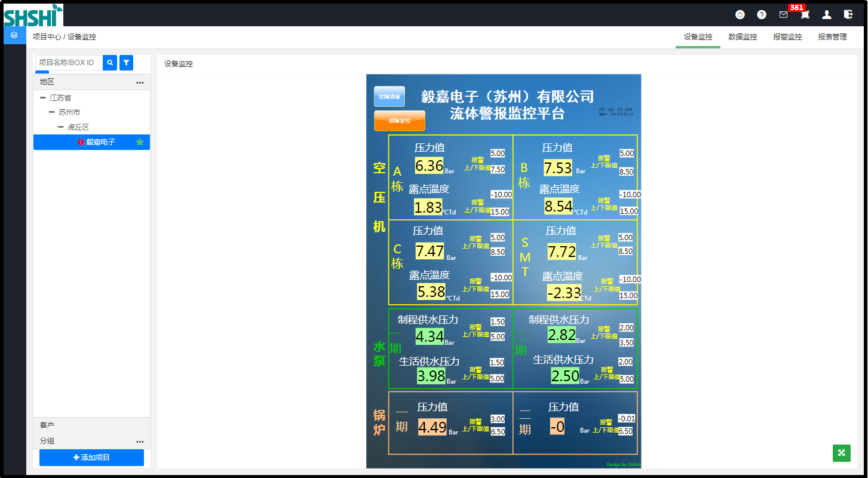The height and width of the screenshot is (478, 868).
Task: Click the red alert icon beside 毅嘉电子
Action: [x=81, y=142]
